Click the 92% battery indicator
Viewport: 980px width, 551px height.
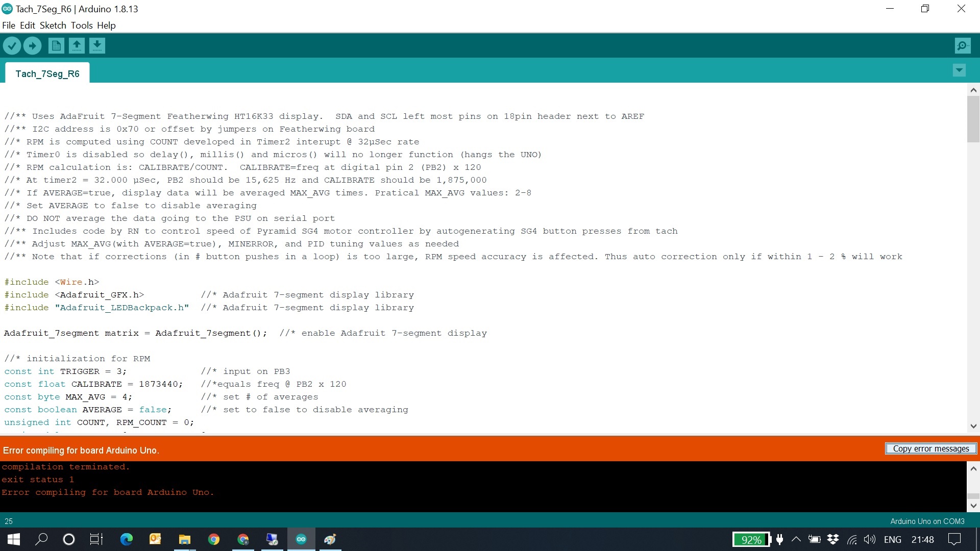coord(751,539)
